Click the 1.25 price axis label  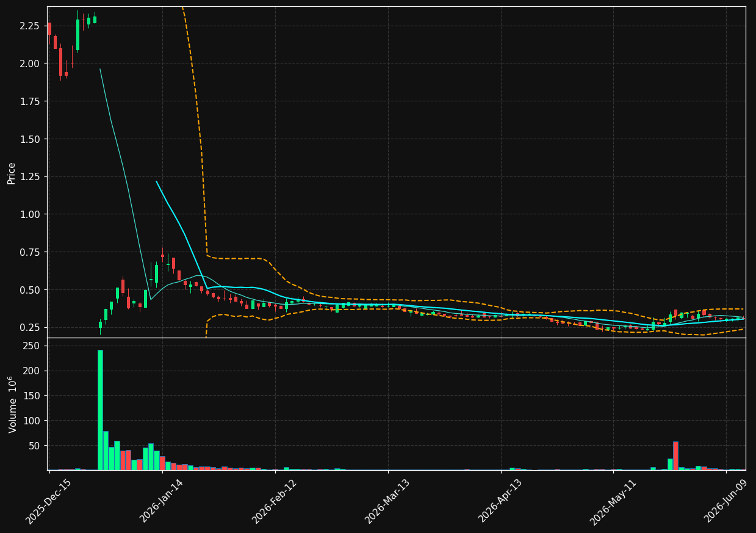[x=31, y=177]
